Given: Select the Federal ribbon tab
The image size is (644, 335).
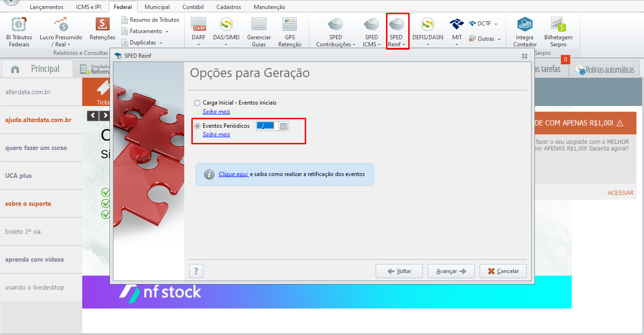Looking at the screenshot, I should [123, 7].
